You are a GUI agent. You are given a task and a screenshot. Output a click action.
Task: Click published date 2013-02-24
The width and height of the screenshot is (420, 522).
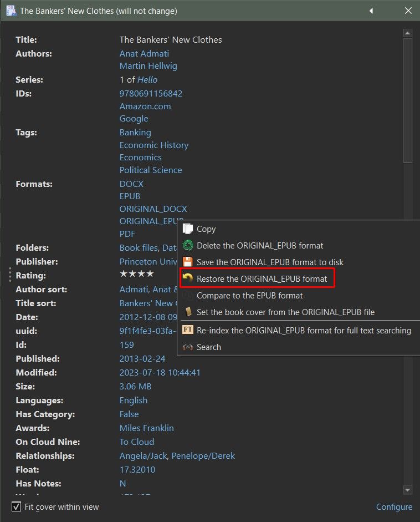pos(142,359)
